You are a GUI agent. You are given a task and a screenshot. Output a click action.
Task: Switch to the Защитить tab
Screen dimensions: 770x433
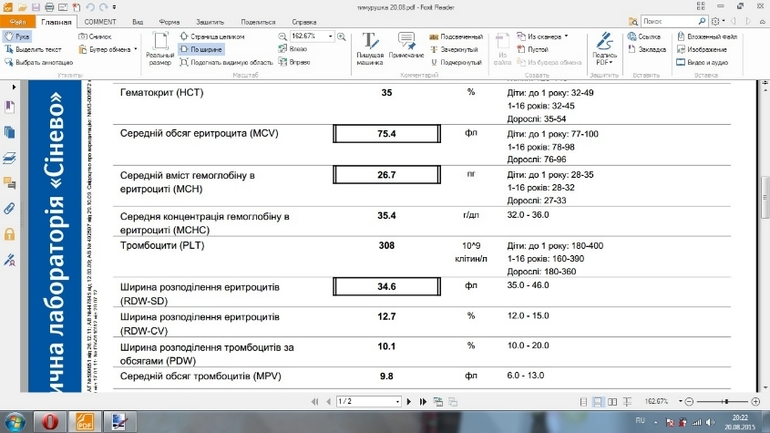click(210, 21)
